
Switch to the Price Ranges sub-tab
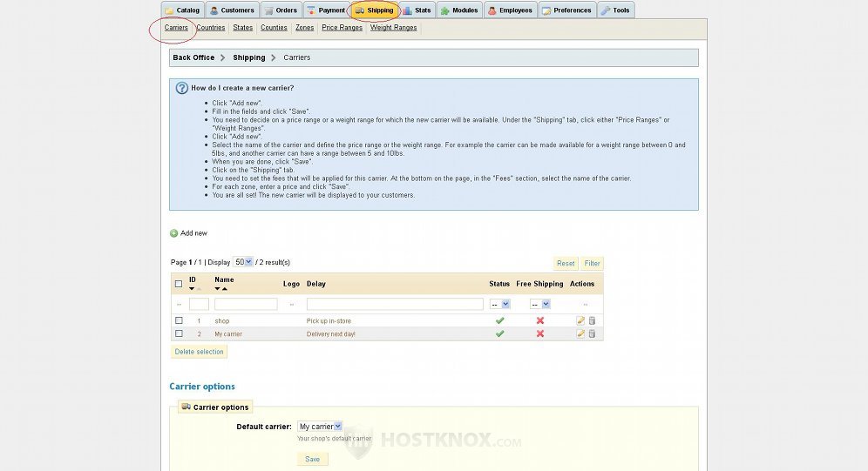coord(342,28)
